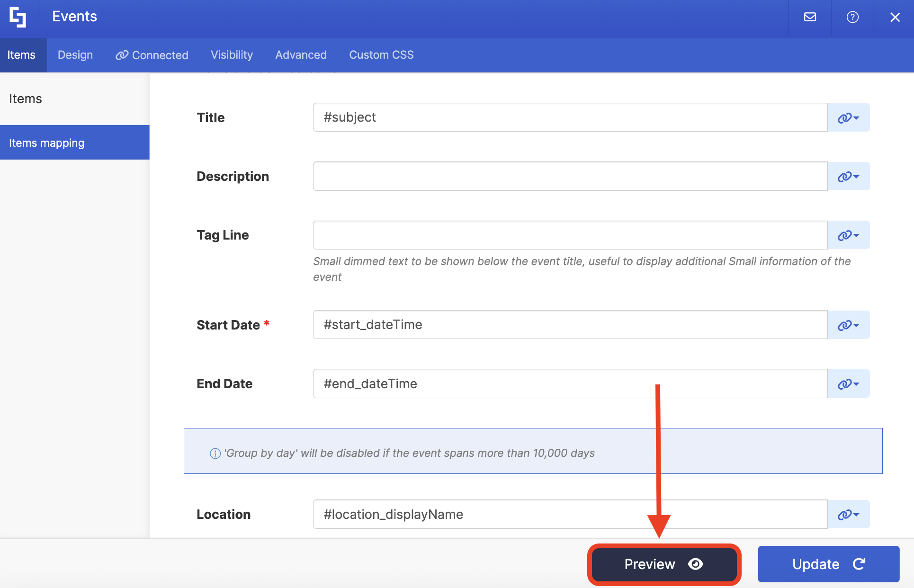
Task: Click the Start Date input field
Action: [570, 325]
